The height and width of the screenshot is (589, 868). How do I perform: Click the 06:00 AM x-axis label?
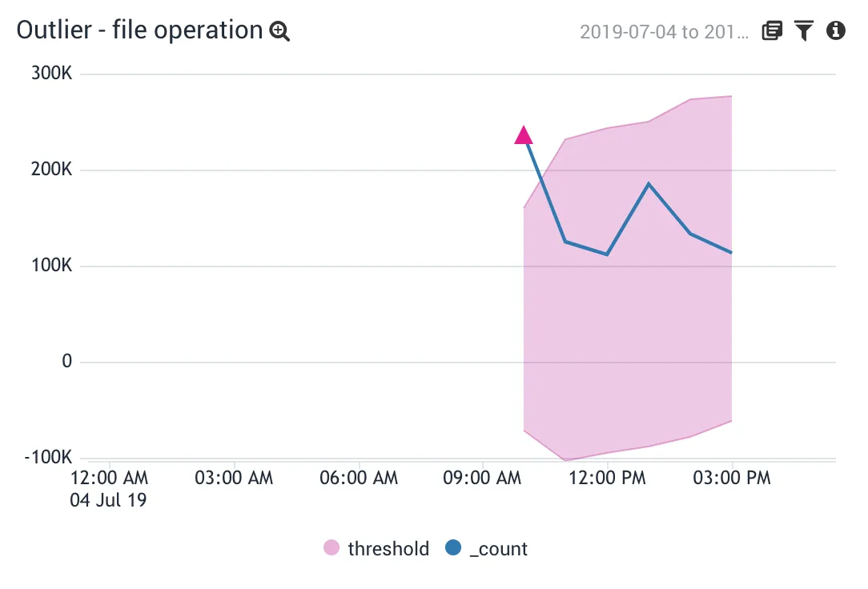359,479
